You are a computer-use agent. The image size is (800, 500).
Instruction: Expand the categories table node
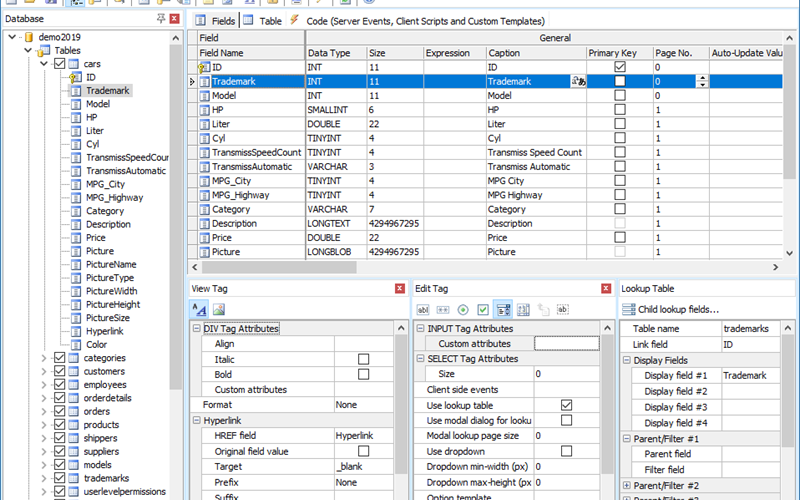point(44,358)
